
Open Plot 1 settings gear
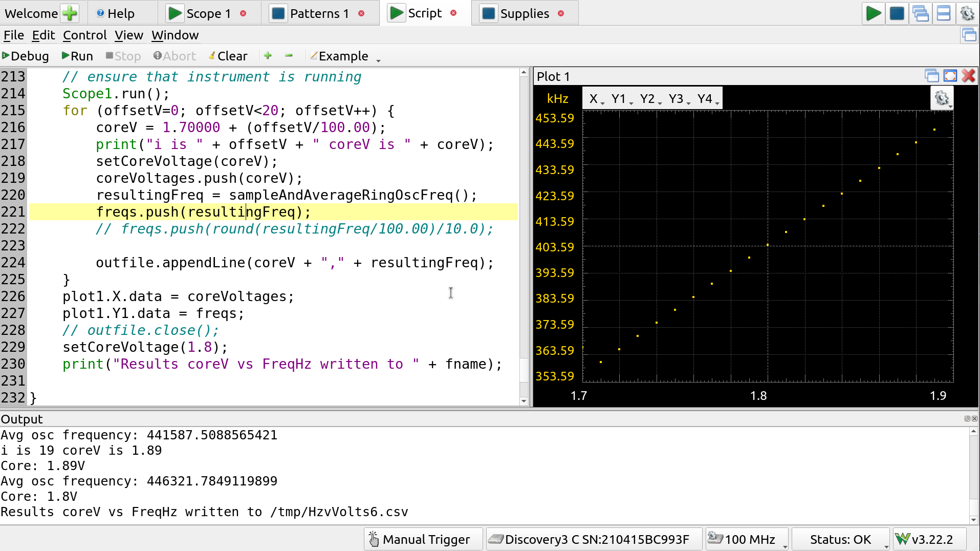click(x=942, y=98)
